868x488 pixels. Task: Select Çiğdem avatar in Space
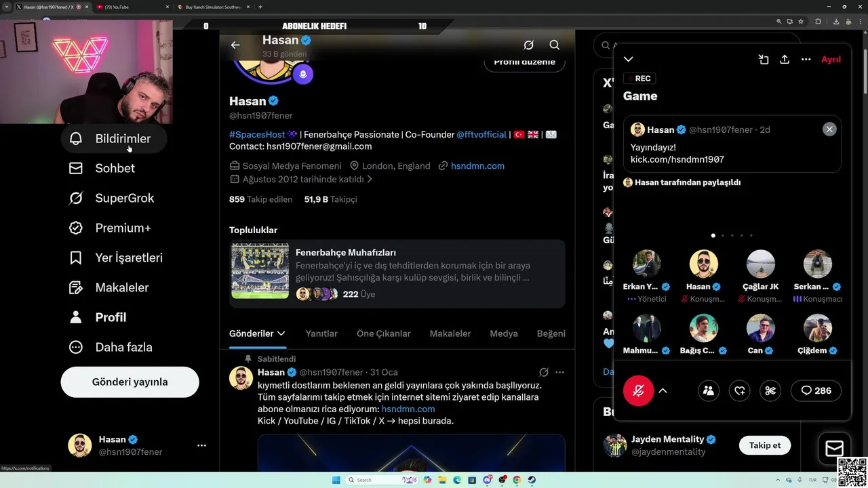pyautogui.click(x=818, y=328)
